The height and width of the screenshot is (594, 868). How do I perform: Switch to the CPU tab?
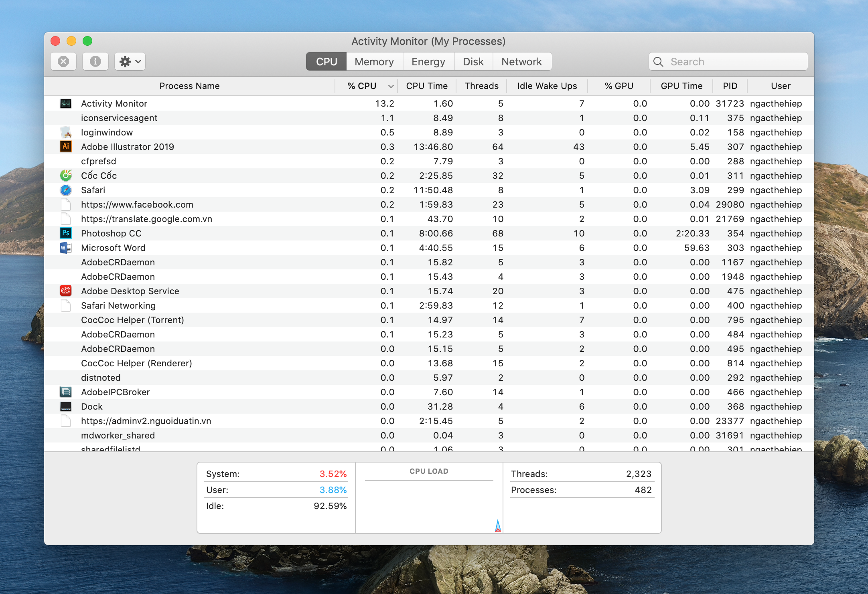(x=326, y=62)
